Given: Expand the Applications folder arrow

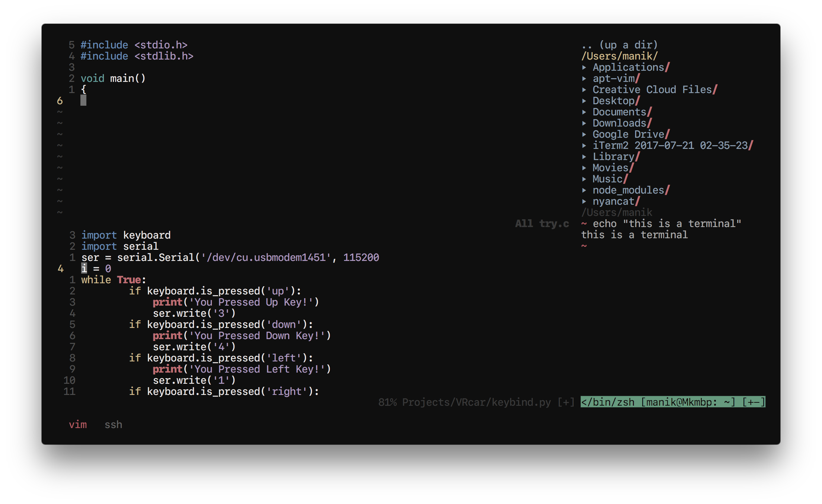Looking at the screenshot, I should tap(584, 67).
